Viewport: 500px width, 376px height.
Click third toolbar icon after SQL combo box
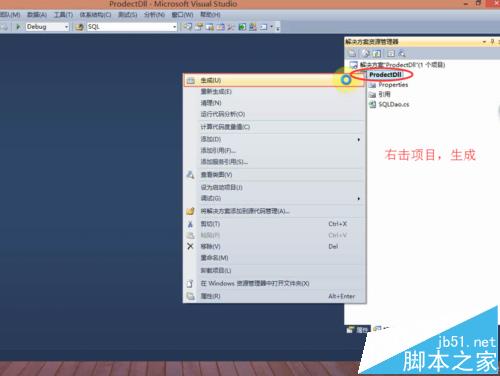coord(210,27)
